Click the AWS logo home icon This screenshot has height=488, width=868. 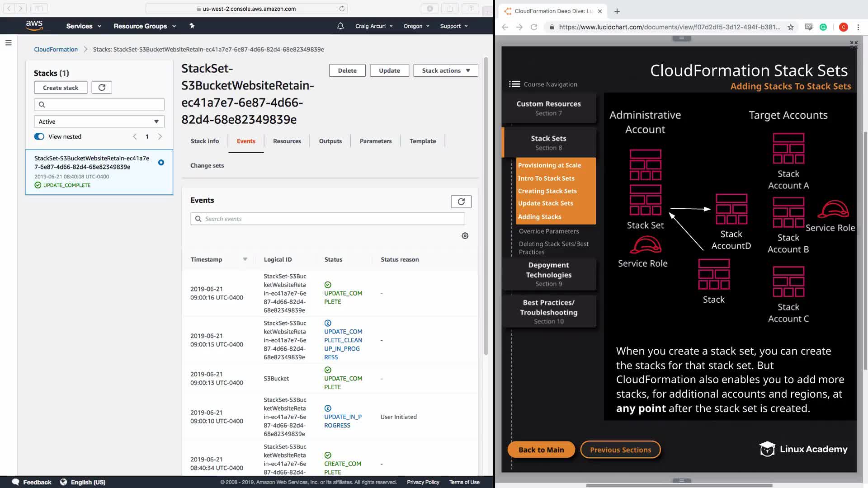click(34, 26)
